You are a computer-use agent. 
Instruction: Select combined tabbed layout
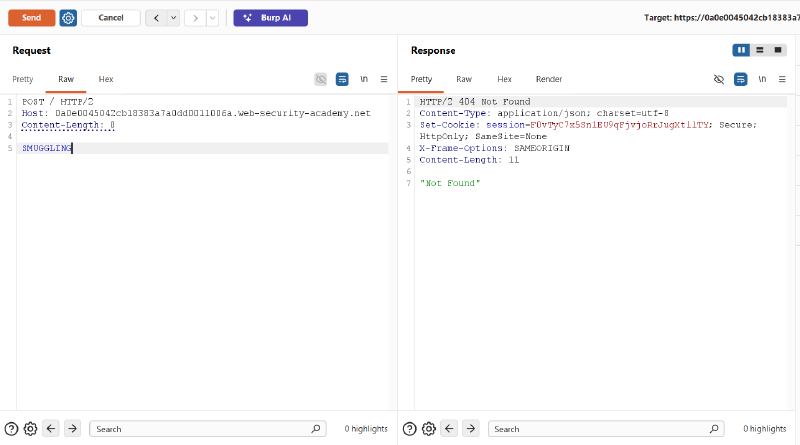[778, 50]
